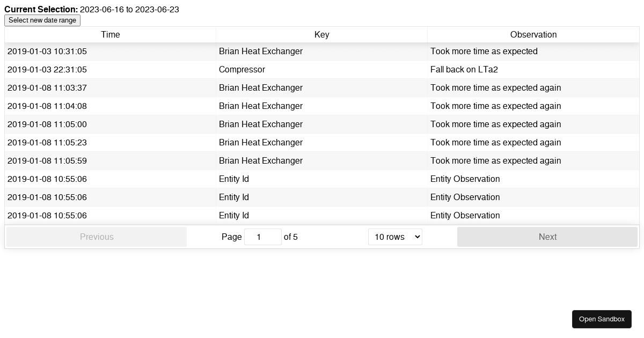
Task: Click the 'Fall back on LTa2' observation
Action: pyautogui.click(x=533, y=70)
